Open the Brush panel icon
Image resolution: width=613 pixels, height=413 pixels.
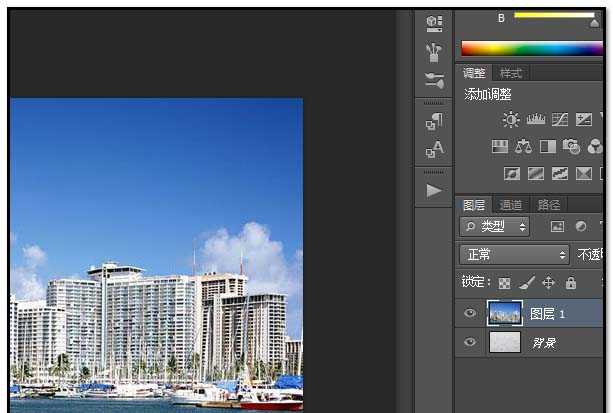pyautogui.click(x=433, y=80)
